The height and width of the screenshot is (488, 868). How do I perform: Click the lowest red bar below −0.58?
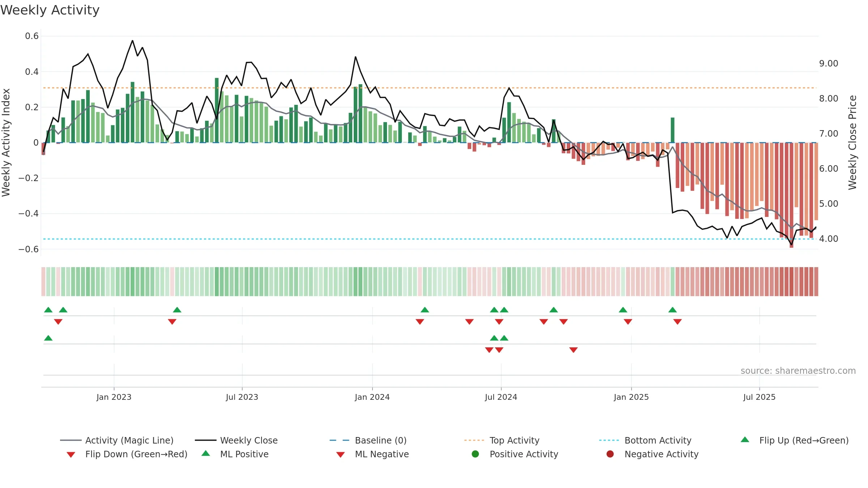(791, 195)
